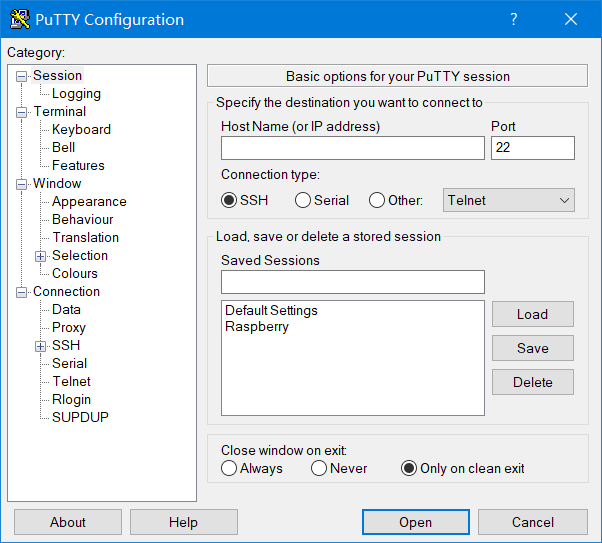Click the question mark help button in title bar

[514, 19]
